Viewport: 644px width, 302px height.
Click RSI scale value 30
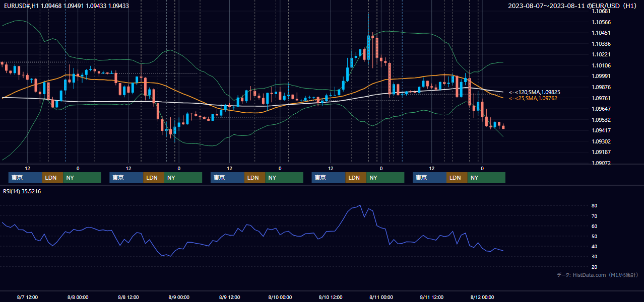[x=595, y=257]
